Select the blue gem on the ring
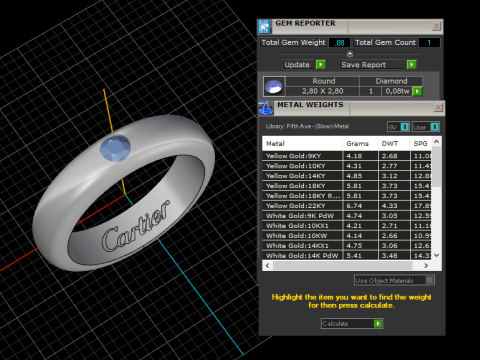The width and height of the screenshot is (480, 360). point(115,148)
